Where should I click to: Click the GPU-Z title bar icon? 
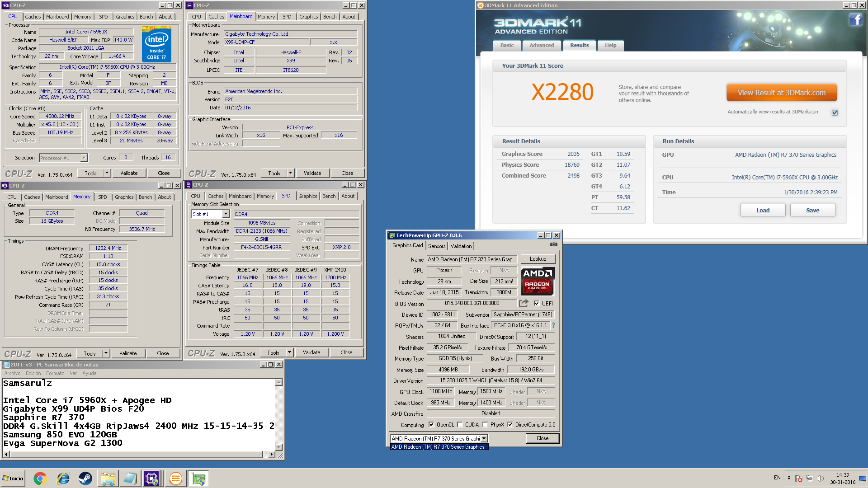[392, 235]
